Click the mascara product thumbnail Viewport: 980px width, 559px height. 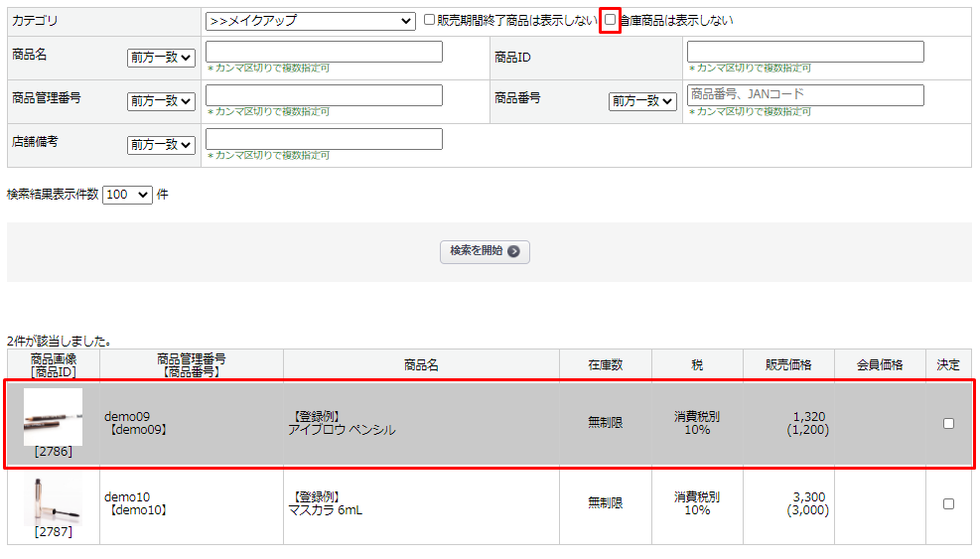click(x=53, y=498)
